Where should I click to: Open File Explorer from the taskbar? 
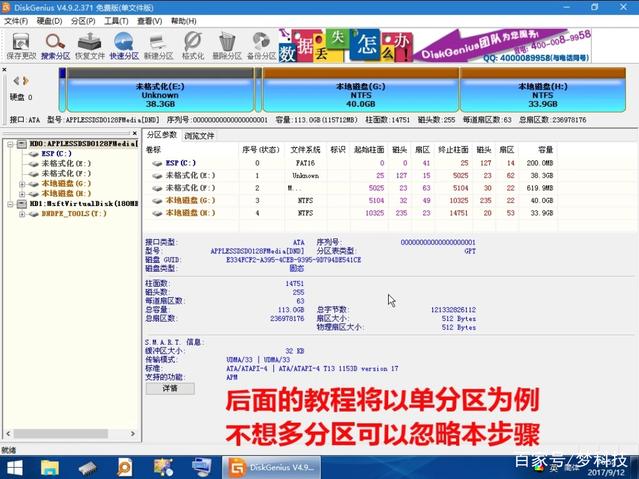[x=49, y=468]
